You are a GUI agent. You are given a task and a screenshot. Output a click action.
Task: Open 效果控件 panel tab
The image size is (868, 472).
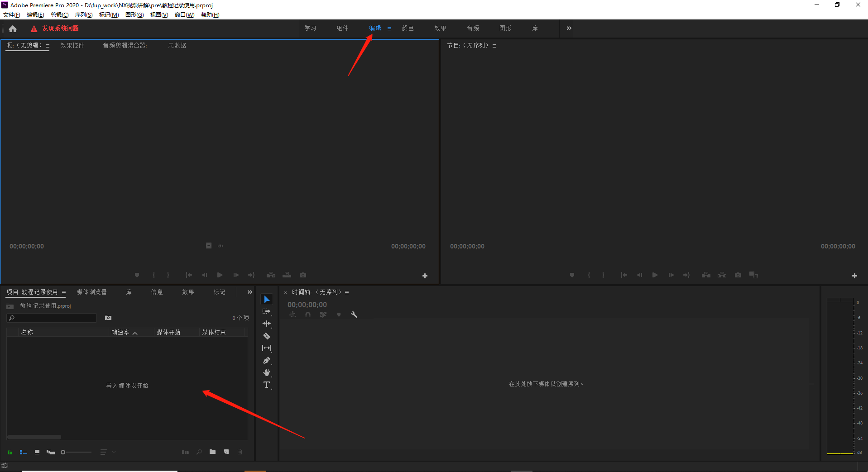72,45
